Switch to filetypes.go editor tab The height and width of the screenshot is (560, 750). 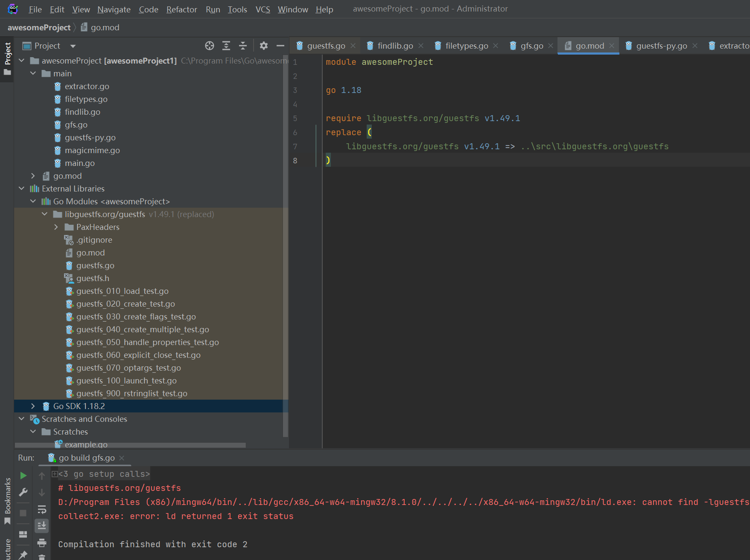coord(467,46)
